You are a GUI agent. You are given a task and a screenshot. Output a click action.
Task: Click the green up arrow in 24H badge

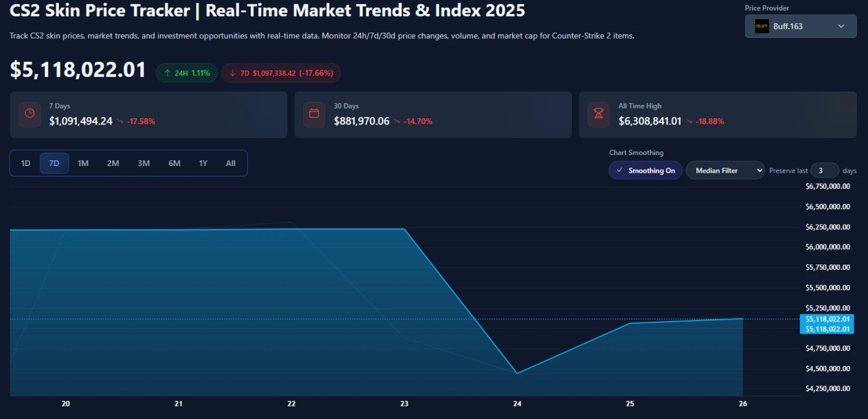tap(167, 73)
